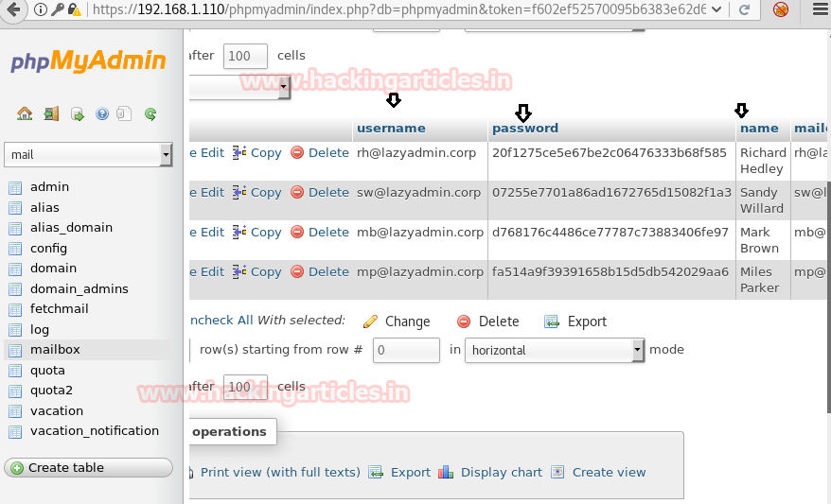Open the vacation_notification table
The width and height of the screenshot is (831, 504).
(95, 431)
